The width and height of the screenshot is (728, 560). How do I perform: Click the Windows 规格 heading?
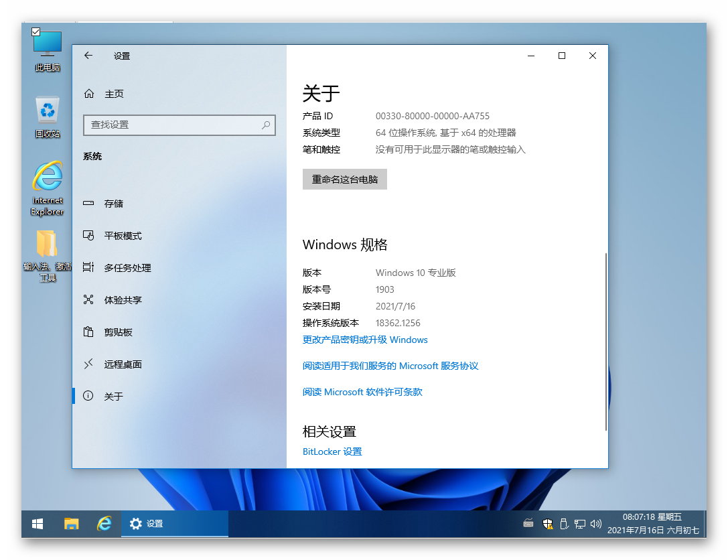pos(345,244)
